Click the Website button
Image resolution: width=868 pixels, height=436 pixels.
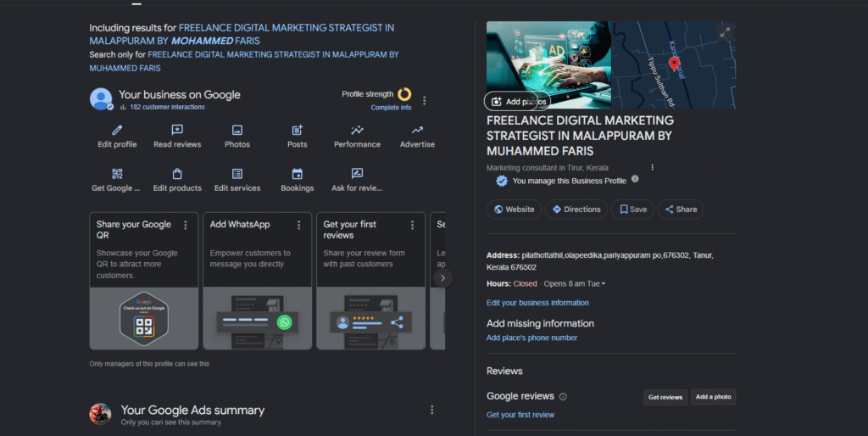pos(513,210)
